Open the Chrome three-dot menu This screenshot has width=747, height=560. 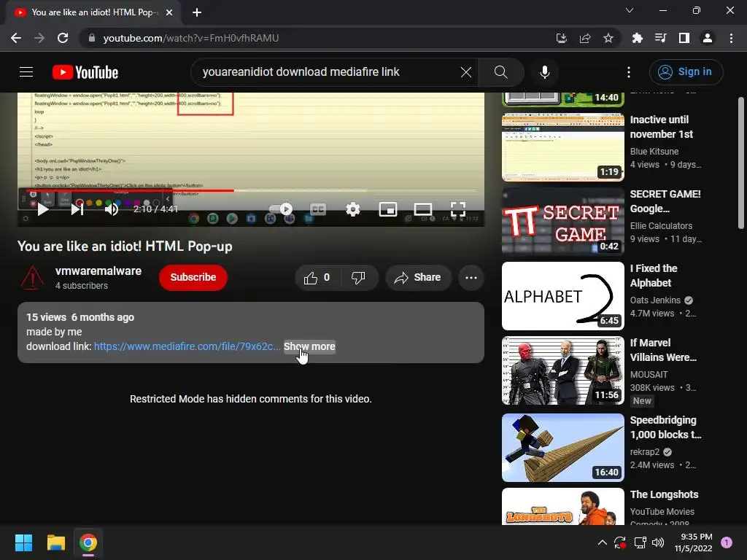(731, 38)
